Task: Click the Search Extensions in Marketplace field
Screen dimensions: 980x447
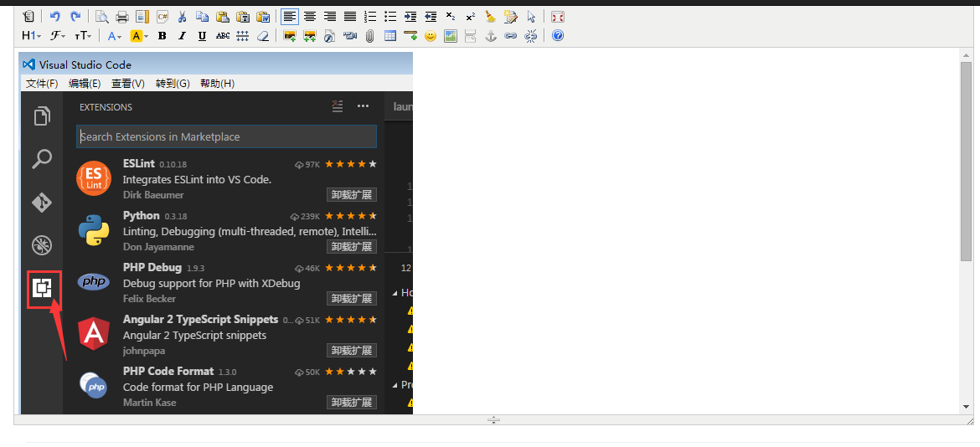Action: (226, 136)
